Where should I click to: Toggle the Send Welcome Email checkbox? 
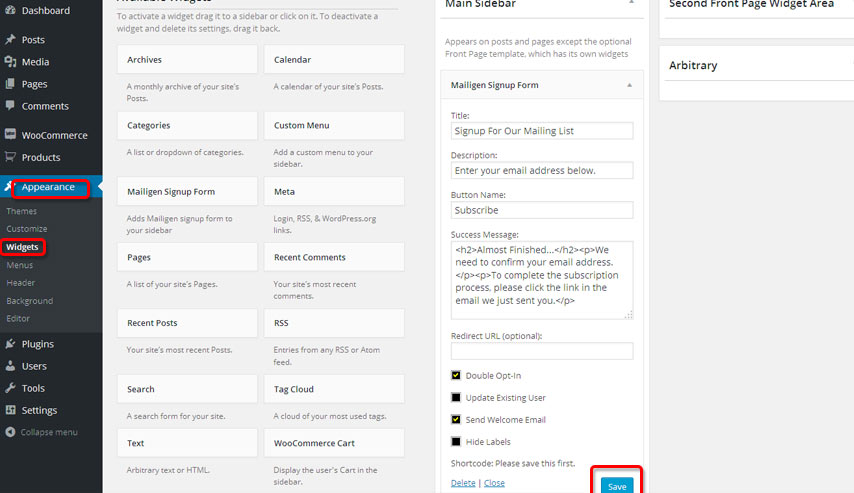pyautogui.click(x=456, y=419)
